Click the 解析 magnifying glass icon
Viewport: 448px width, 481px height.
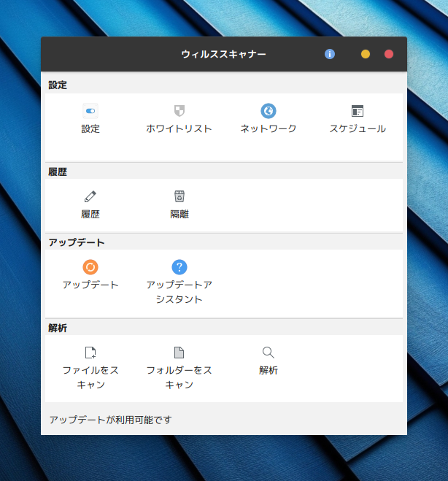[x=269, y=353]
